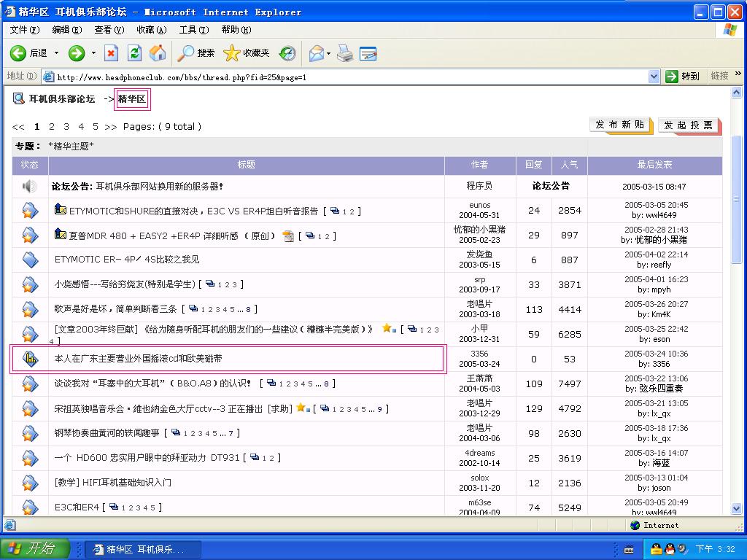Click the forum search icon beside 耳机俱乐部论坛

click(18, 98)
